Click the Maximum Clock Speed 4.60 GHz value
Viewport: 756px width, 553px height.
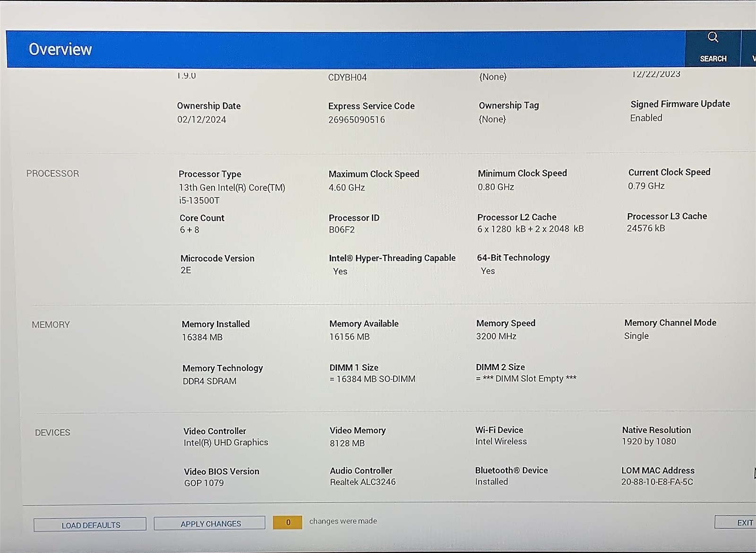point(346,187)
